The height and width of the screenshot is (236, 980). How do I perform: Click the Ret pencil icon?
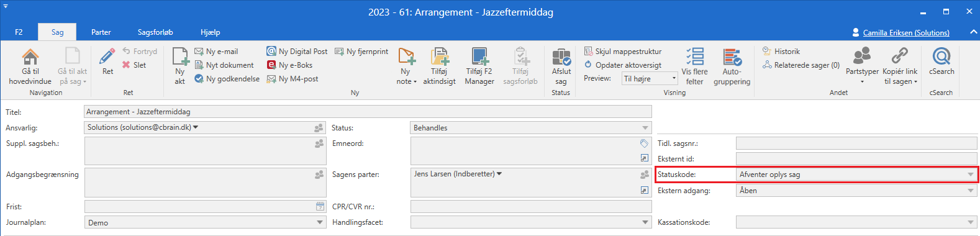tap(107, 56)
